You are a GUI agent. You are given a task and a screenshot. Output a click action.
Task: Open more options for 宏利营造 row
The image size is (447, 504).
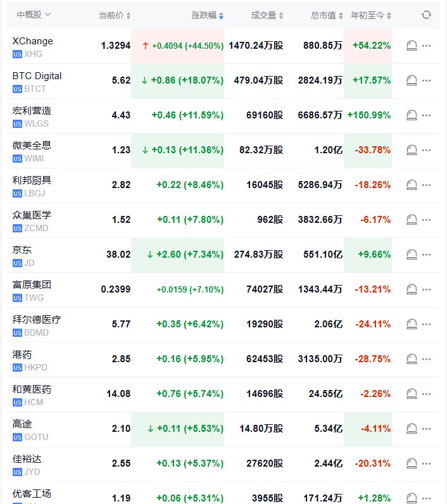coord(427,115)
